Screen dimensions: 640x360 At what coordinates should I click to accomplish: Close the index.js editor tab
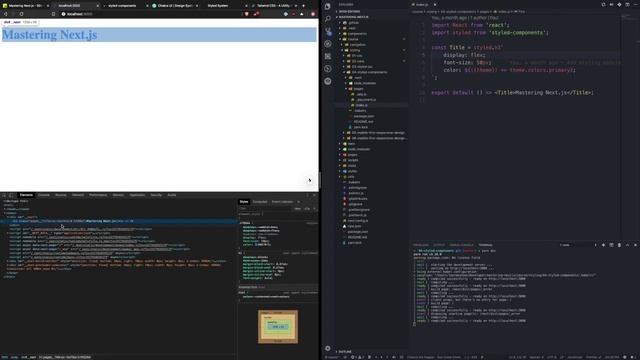[435, 4]
